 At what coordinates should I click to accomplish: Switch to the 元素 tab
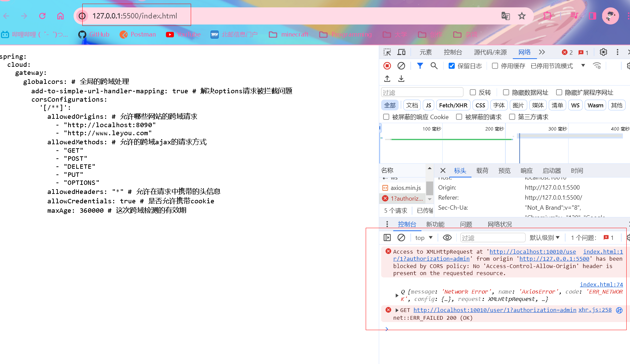(x=425, y=52)
